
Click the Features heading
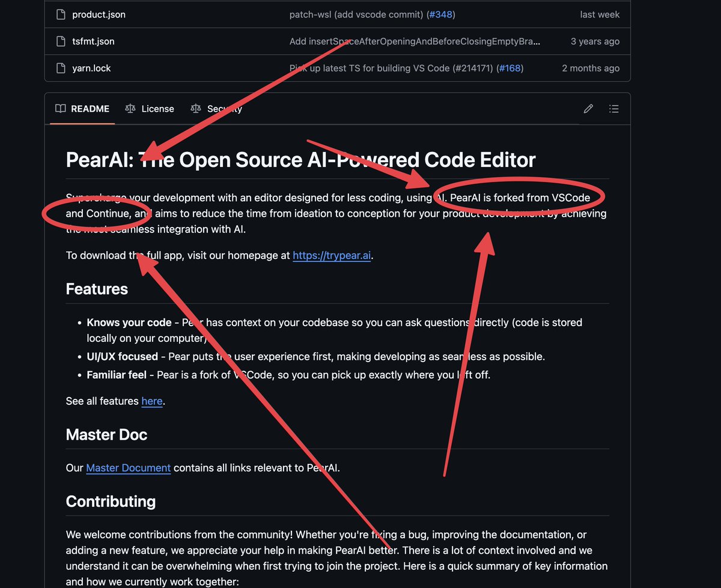point(97,289)
